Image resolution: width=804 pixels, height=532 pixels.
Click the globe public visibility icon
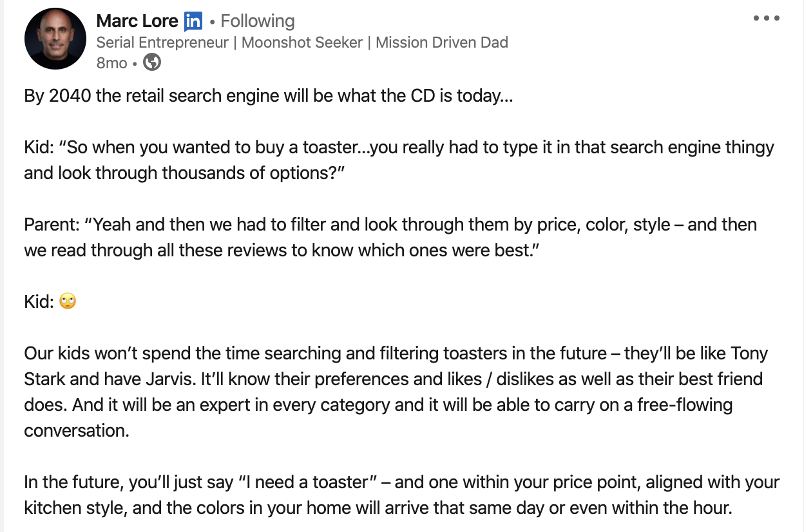pyautogui.click(x=152, y=62)
